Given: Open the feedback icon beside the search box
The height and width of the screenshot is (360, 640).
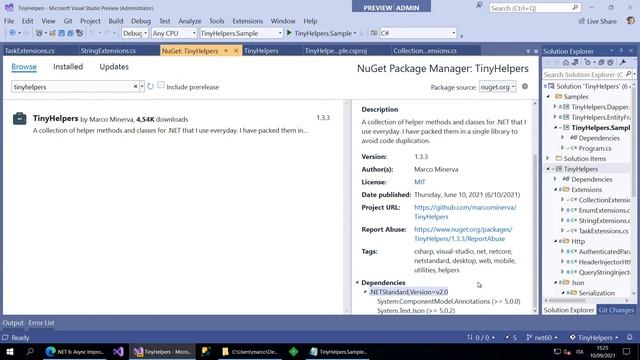Looking at the screenshot, I should [479, 5].
